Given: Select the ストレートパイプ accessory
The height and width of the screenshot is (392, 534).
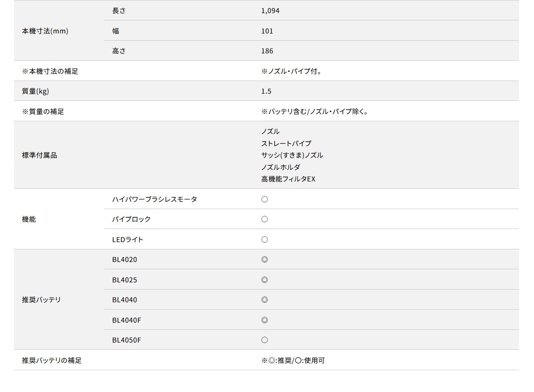Looking at the screenshot, I should (x=286, y=143).
